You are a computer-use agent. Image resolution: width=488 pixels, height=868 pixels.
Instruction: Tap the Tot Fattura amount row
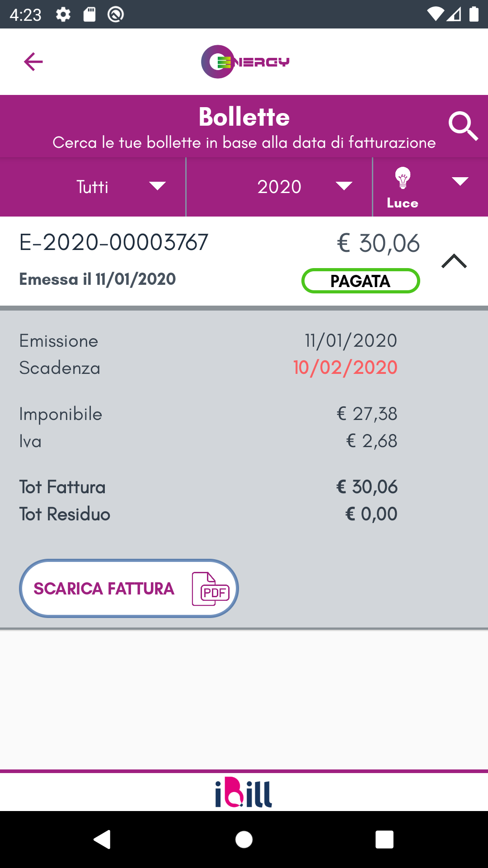coord(208,487)
